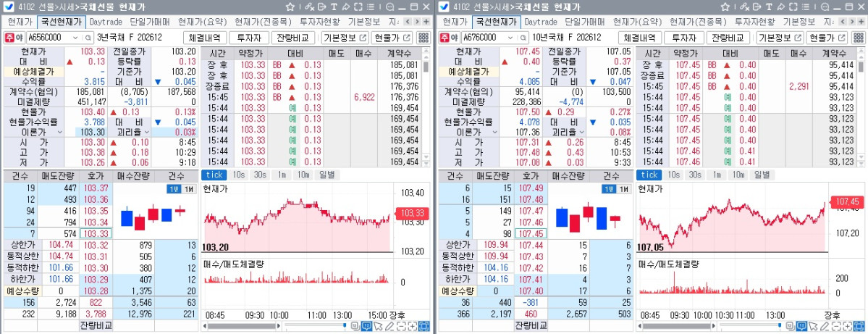Click vertical scrollbar of left trade list

(x=426, y=107)
